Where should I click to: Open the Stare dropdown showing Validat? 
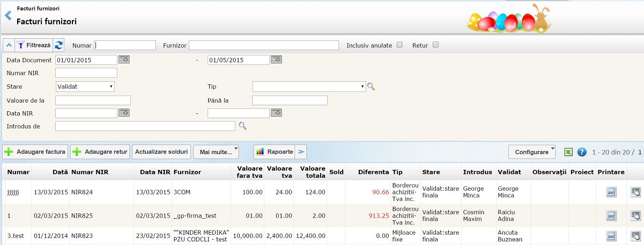(85, 86)
